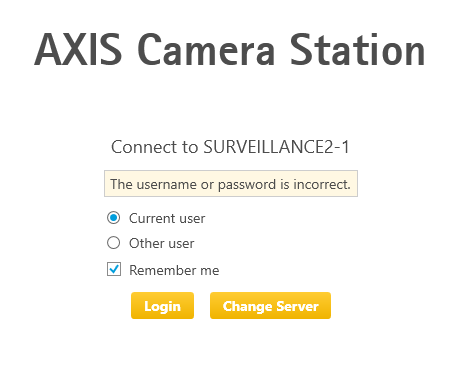Image resolution: width=460 pixels, height=380 pixels.
Task: Click the word 'AXIS' in the title
Action: [x=78, y=50]
